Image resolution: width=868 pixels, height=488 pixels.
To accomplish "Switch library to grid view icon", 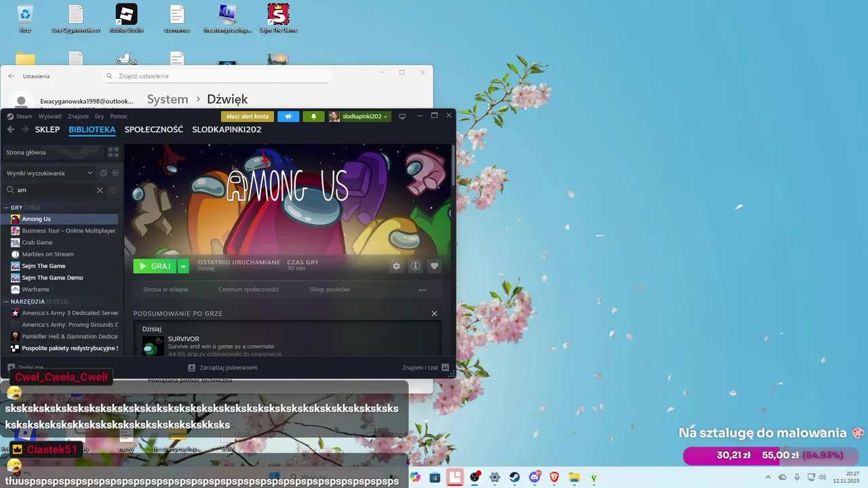I will [x=113, y=152].
